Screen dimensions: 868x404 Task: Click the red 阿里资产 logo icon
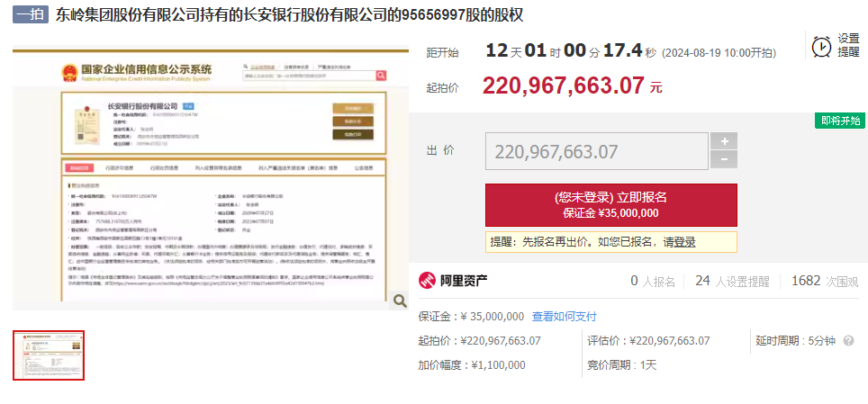428,282
